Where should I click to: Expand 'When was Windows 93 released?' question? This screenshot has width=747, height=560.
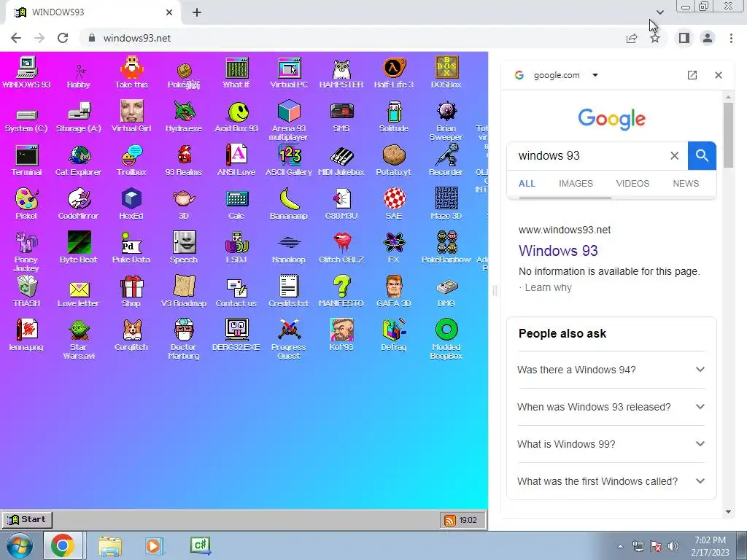click(611, 407)
